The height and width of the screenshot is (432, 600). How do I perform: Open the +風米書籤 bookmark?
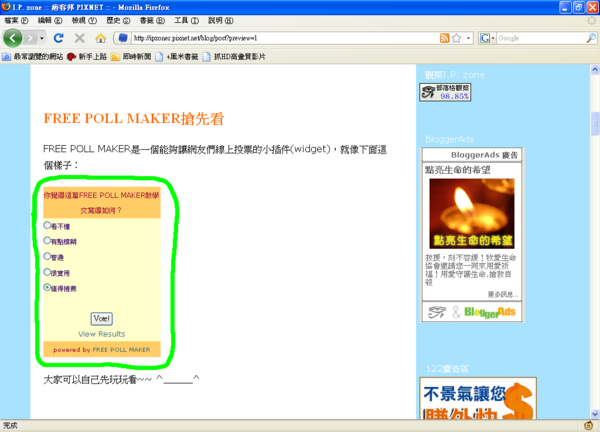coord(177,57)
